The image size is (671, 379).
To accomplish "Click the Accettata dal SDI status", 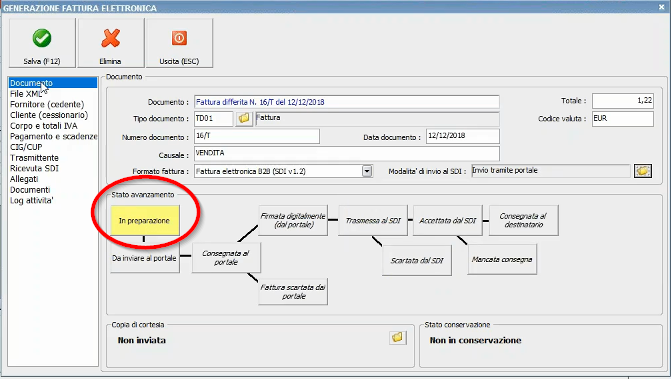I will click(x=448, y=220).
